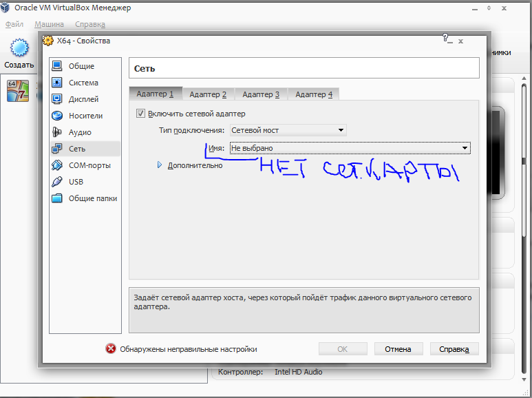The image size is (532, 398).
Task: Click the Общие папки folder icon
Action: [x=57, y=198]
